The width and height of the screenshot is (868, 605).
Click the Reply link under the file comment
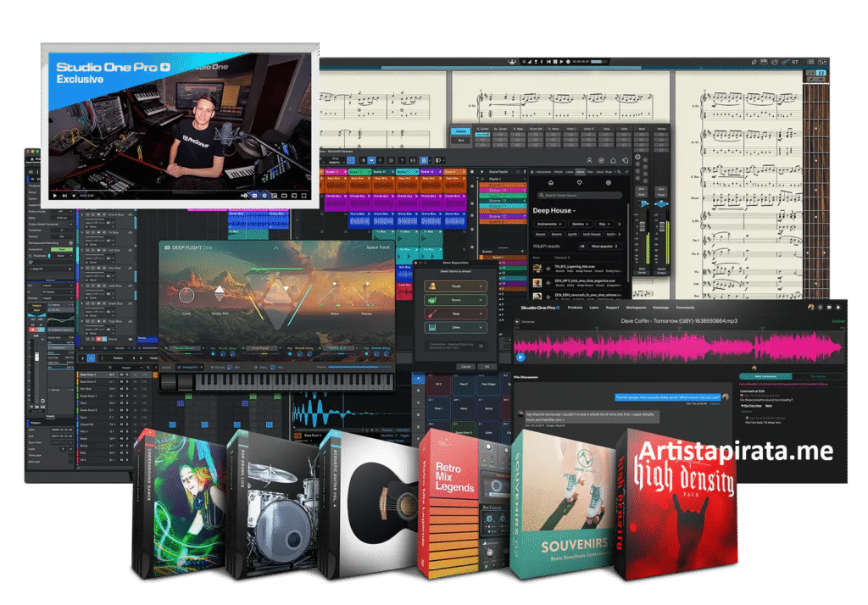point(767,406)
